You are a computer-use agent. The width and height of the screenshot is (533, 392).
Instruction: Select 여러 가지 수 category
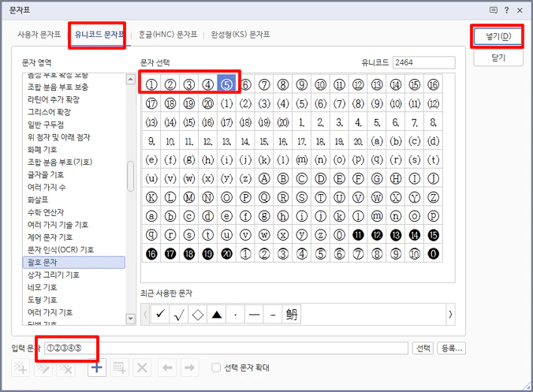point(47,188)
